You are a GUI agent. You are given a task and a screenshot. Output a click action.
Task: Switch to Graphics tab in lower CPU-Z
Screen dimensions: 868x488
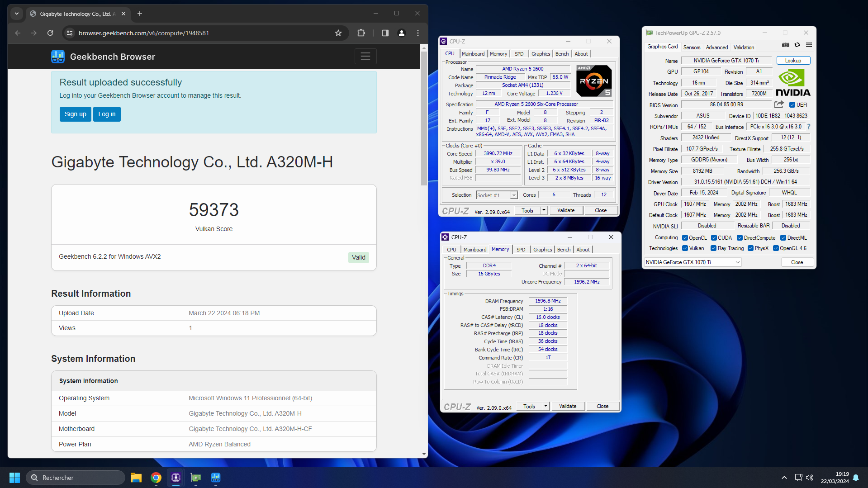542,250
